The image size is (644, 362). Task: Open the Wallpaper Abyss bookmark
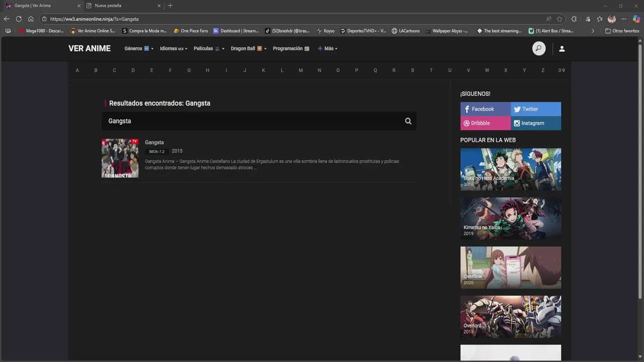[x=446, y=31]
